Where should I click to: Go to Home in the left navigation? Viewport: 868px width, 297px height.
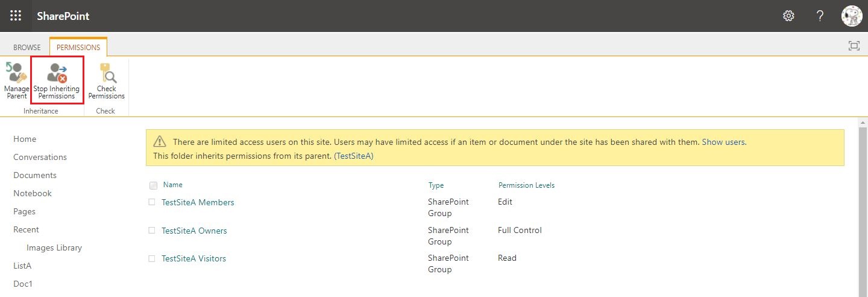25,139
